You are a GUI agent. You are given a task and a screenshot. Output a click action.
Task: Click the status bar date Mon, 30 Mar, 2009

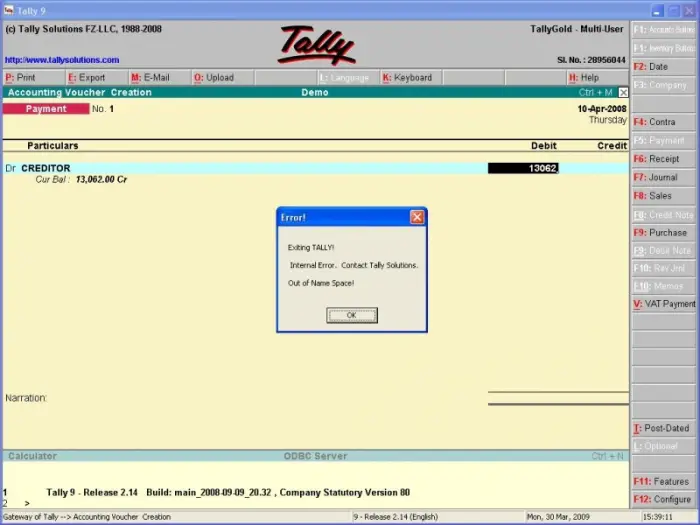point(558,517)
